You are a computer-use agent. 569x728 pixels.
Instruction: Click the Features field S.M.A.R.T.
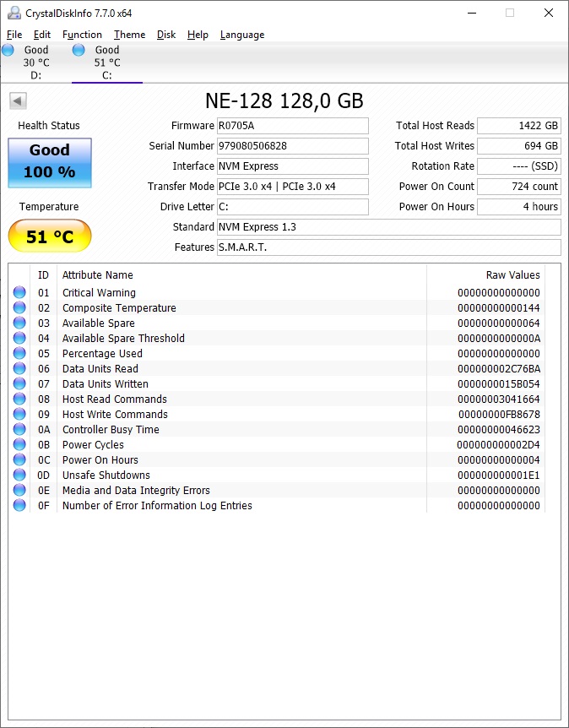tap(389, 247)
